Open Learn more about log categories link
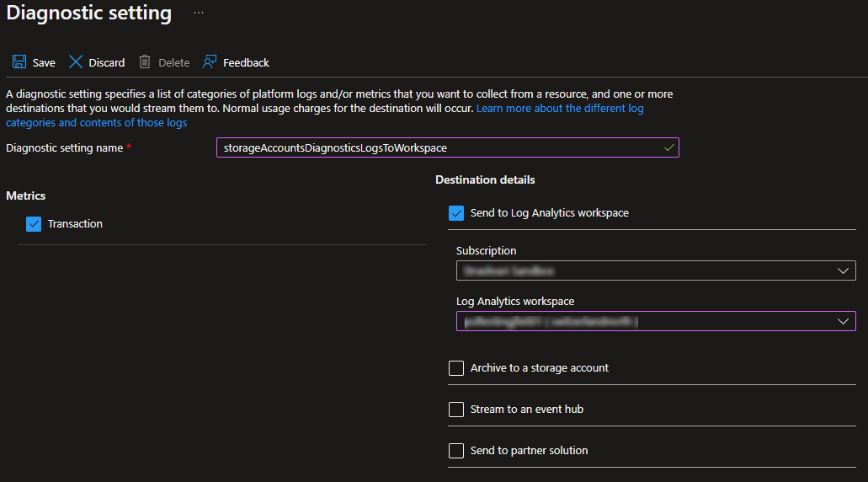 (x=560, y=109)
